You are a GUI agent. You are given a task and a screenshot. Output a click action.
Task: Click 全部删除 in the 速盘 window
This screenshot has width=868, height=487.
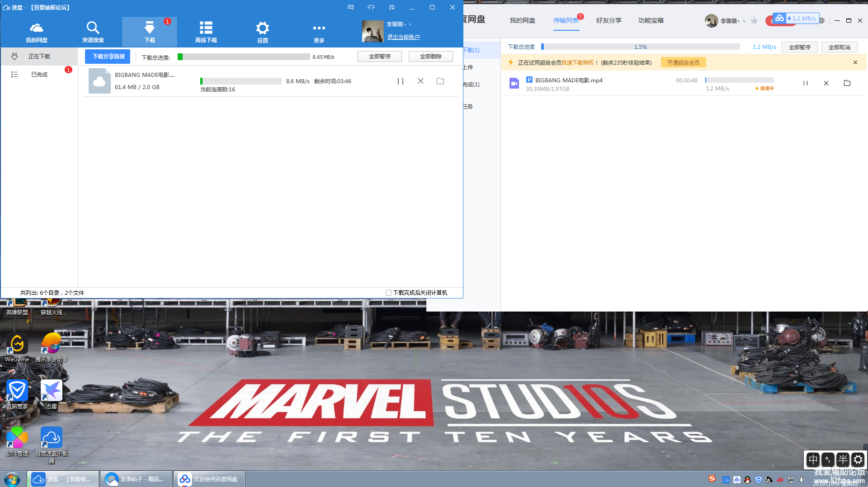(x=431, y=57)
